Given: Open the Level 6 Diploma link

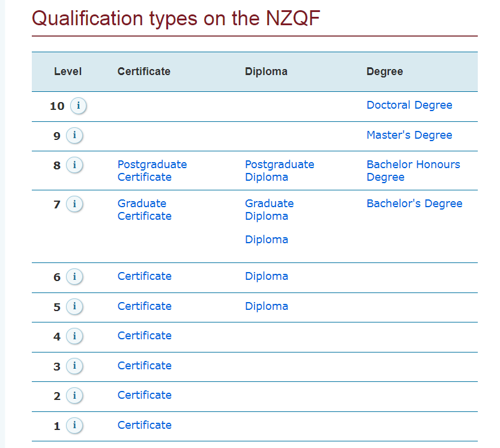Looking at the screenshot, I should coord(267,276).
